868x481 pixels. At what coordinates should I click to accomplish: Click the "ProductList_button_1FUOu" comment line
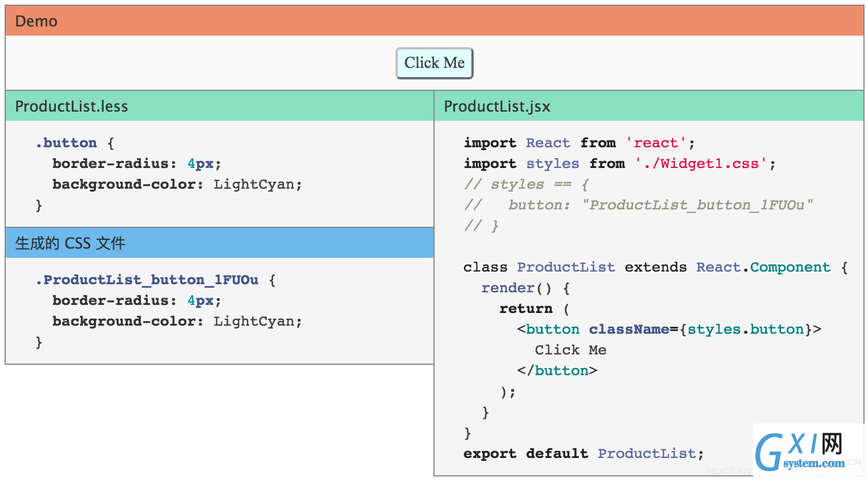coord(639,205)
